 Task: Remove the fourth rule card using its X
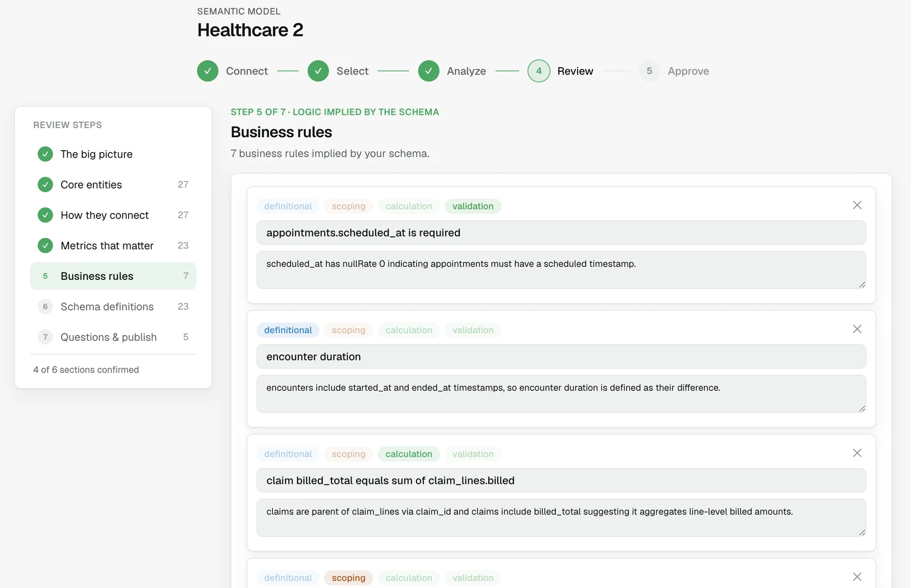click(857, 577)
